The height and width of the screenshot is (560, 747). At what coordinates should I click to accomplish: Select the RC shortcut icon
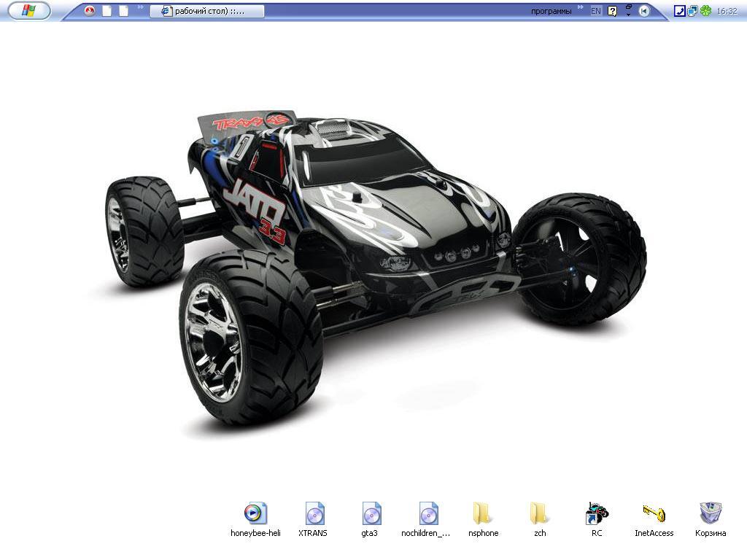tap(597, 513)
